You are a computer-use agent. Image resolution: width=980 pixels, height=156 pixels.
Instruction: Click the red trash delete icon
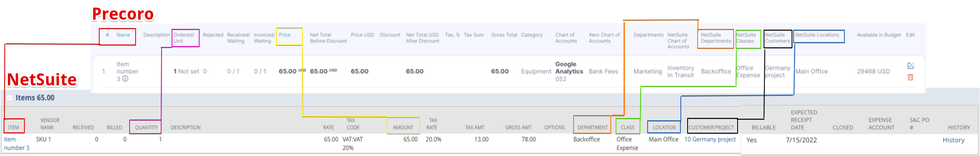click(x=910, y=77)
